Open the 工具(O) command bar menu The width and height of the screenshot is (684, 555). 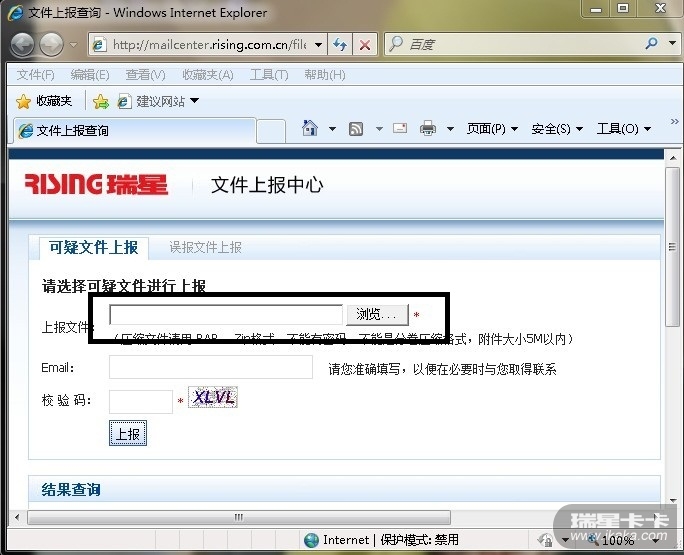click(624, 129)
